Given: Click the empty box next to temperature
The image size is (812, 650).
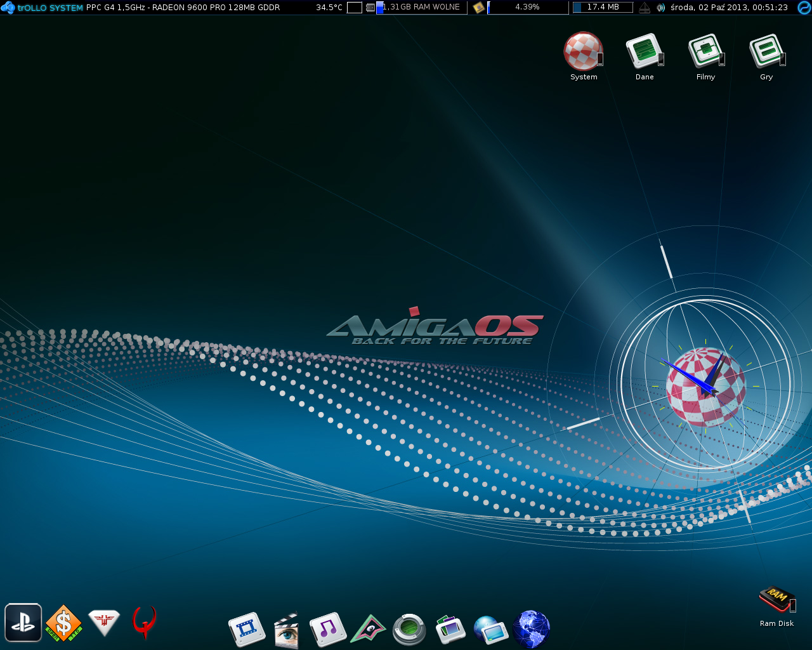Looking at the screenshot, I should (x=355, y=8).
